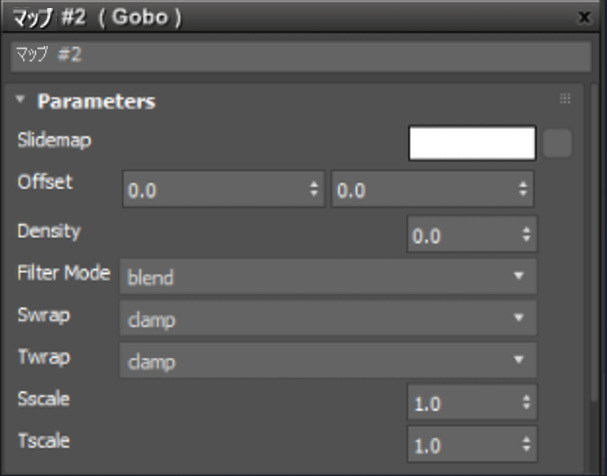Viewport: 607px width, 476px height.
Task: Click the Tscale value field
Action: (462, 444)
